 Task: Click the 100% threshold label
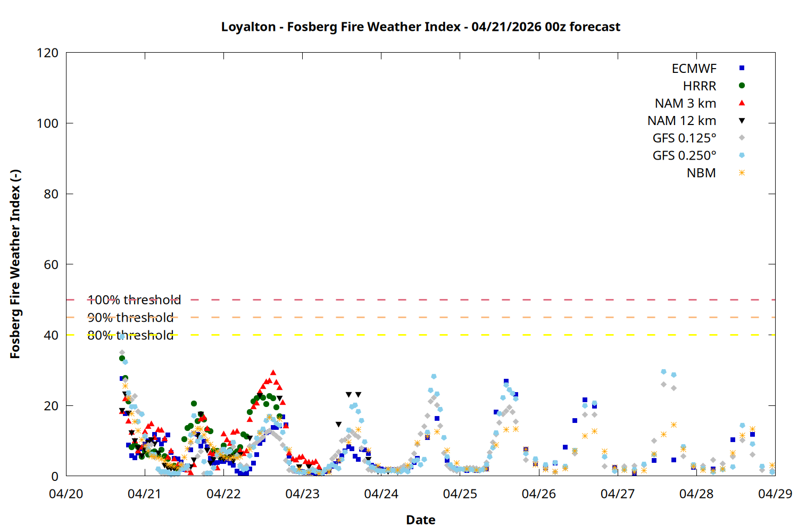coord(134,300)
